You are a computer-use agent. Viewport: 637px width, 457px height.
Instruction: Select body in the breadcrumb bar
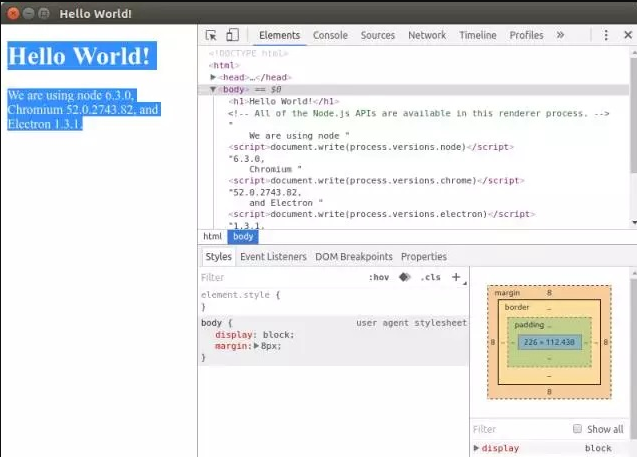tap(243, 236)
